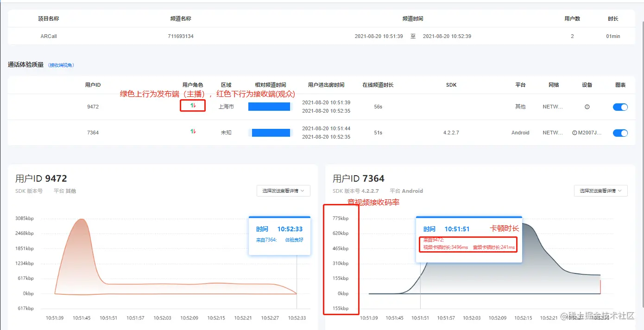The height and width of the screenshot is (330, 644).
Task: Click the M2007J... device name
Action: click(x=590, y=133)
